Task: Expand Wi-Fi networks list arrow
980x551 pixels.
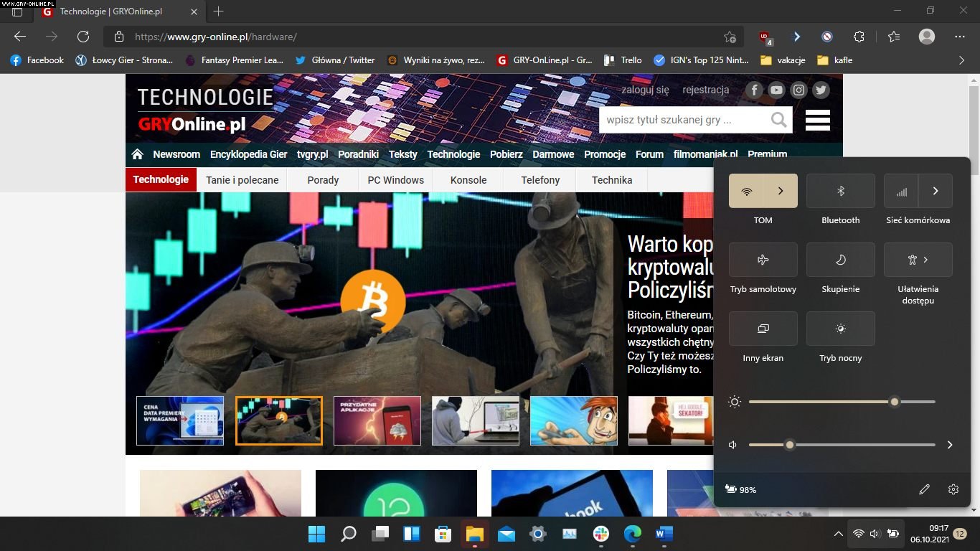Action: tap(781, 191)
